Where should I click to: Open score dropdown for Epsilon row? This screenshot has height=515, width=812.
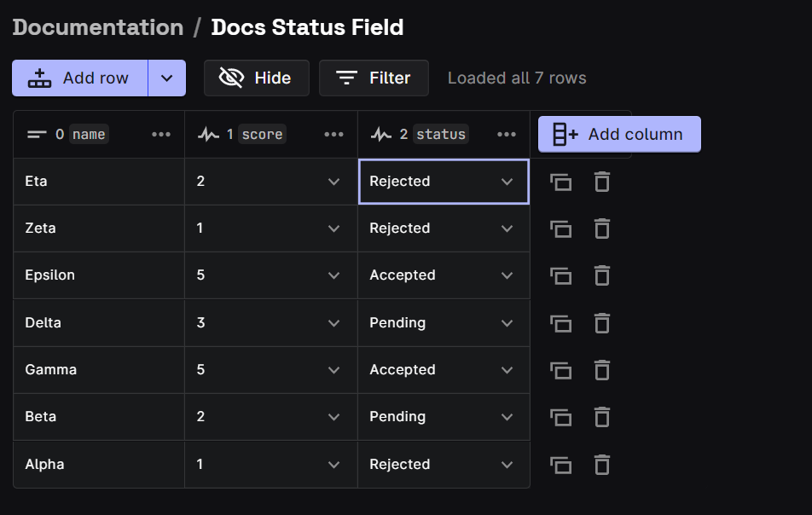(x=333, y=275)
